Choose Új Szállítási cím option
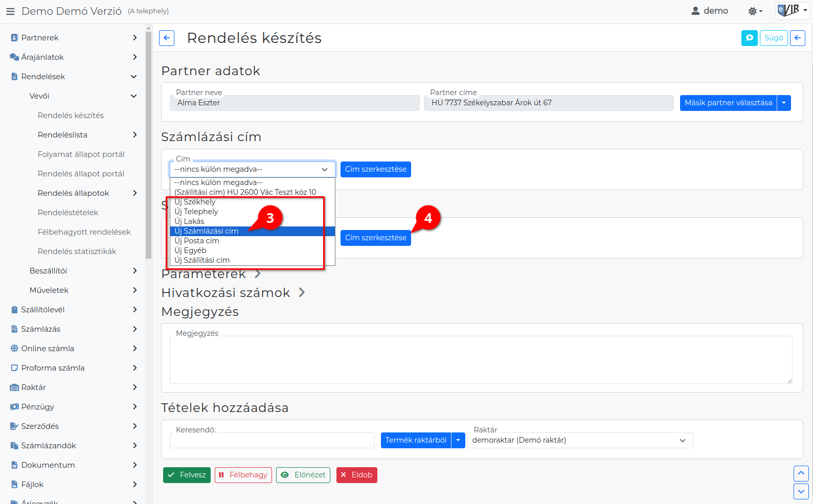The image size is (813, 504). (253, 260)
